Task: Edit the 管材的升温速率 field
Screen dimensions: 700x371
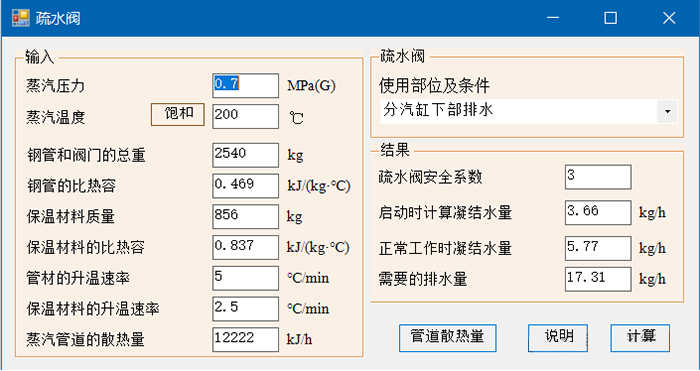Action: coord(246,278)
